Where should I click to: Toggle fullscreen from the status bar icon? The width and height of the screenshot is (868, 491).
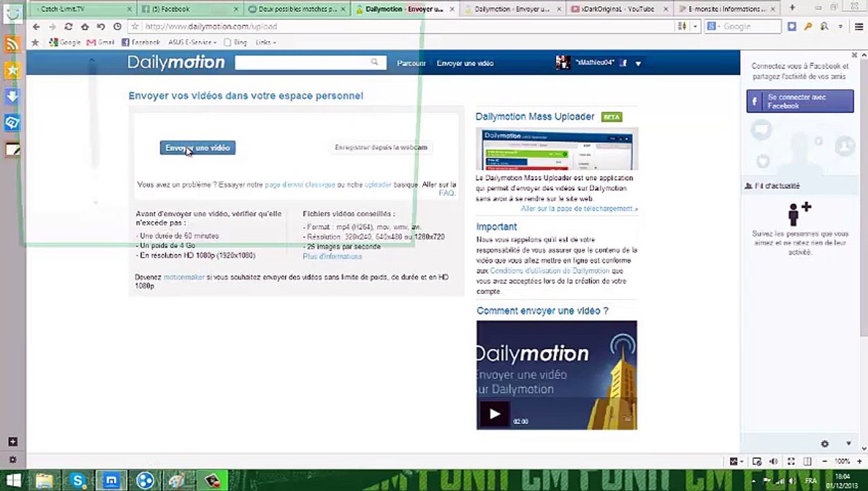[x=791, y=462]
